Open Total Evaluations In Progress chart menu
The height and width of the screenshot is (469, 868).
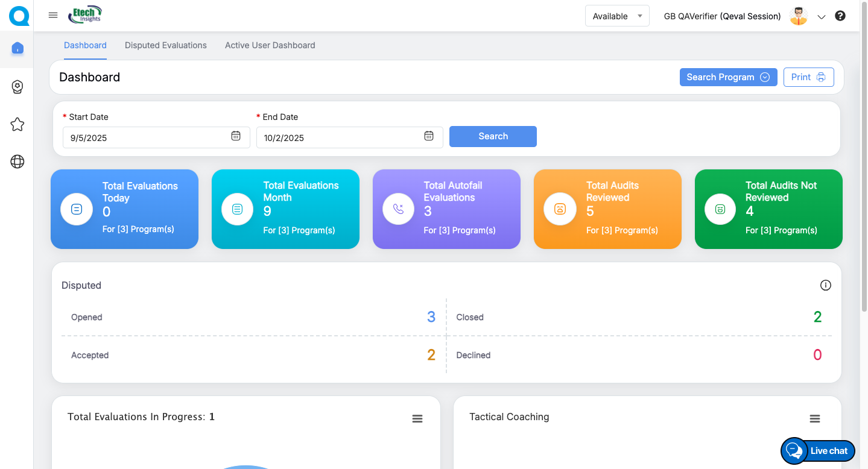click(x=417, y=419)
